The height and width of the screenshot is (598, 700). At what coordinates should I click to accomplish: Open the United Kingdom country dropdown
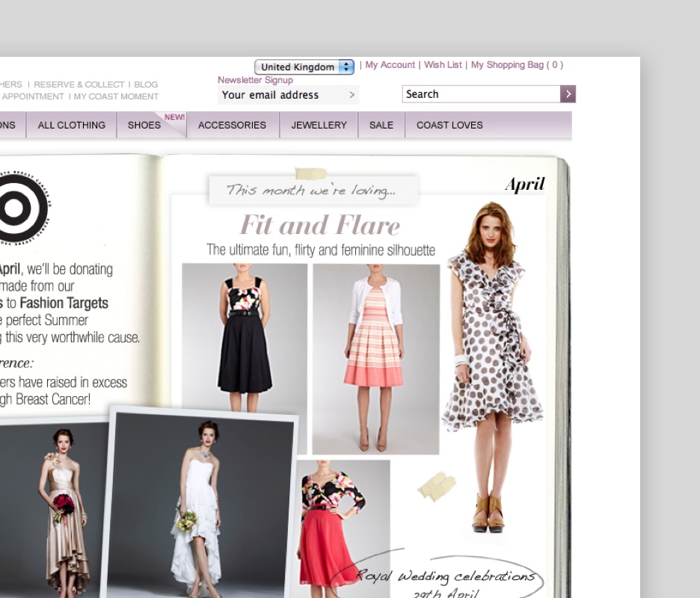point(304,67)
